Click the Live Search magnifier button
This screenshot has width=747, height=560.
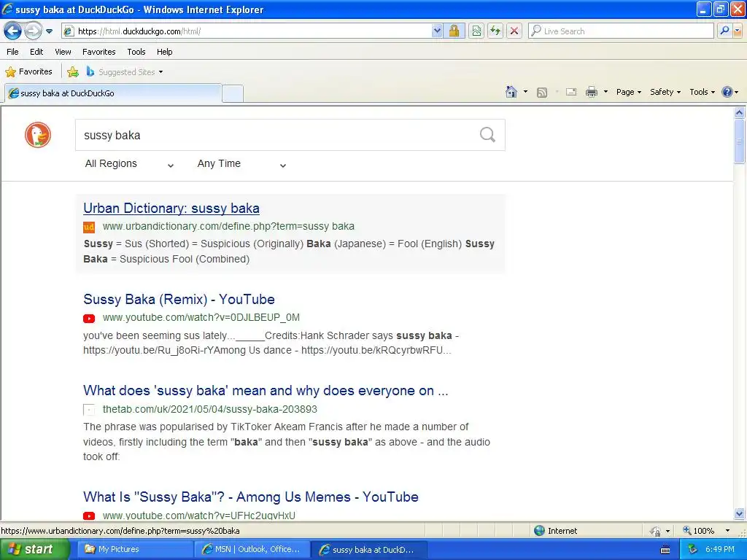click(x=724, y=31)
